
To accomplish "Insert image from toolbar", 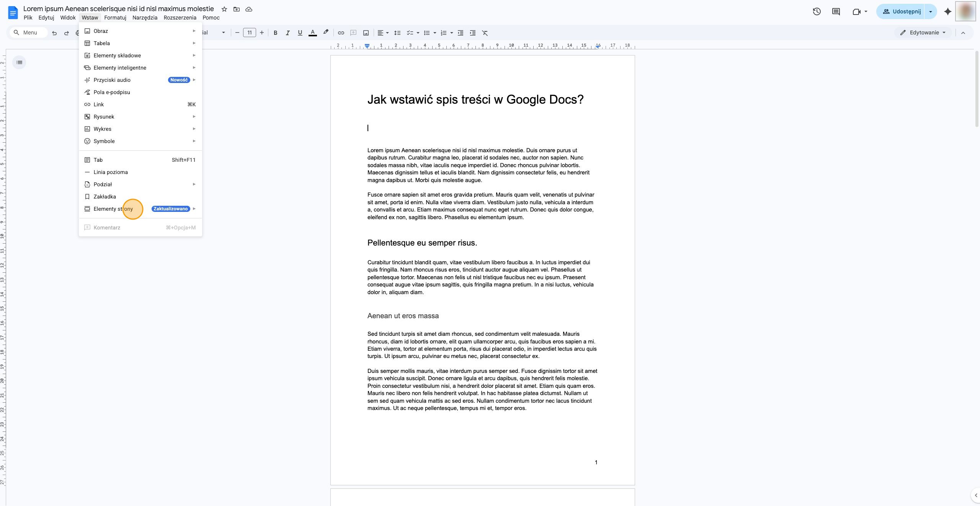I will pos(366,33).
